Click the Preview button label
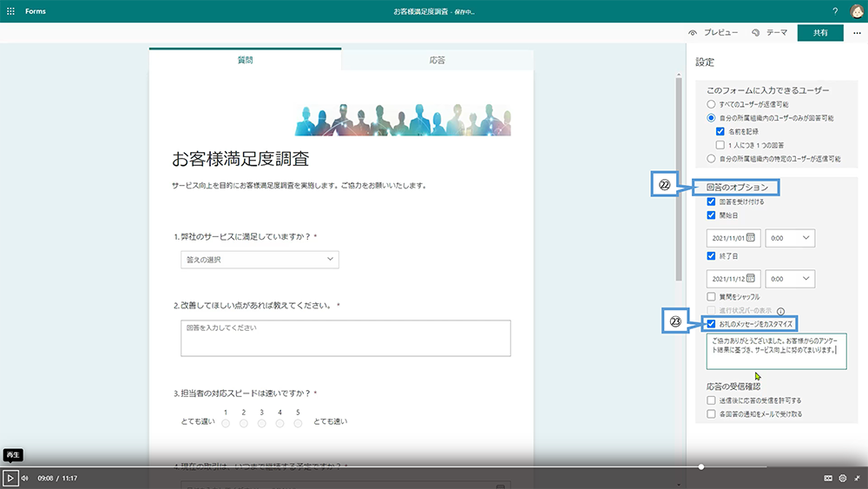The height and width of the screenshot is (489, 868). [x=720, y=33]
